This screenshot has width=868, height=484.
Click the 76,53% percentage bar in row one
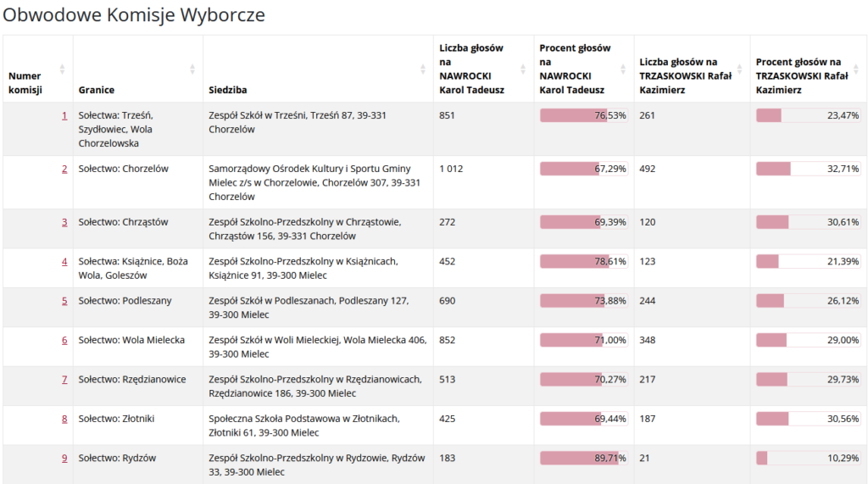(x=583, y=115)
